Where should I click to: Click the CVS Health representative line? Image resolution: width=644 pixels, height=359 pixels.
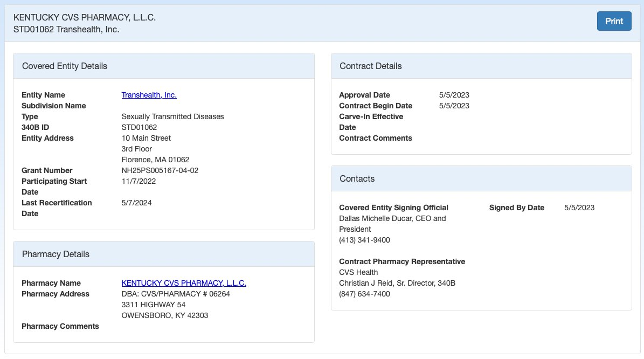coord(358,272)
